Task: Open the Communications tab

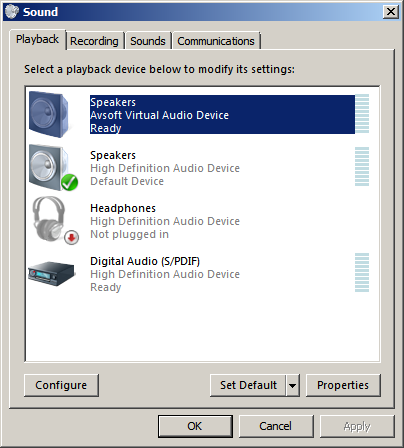Action: 216,41
